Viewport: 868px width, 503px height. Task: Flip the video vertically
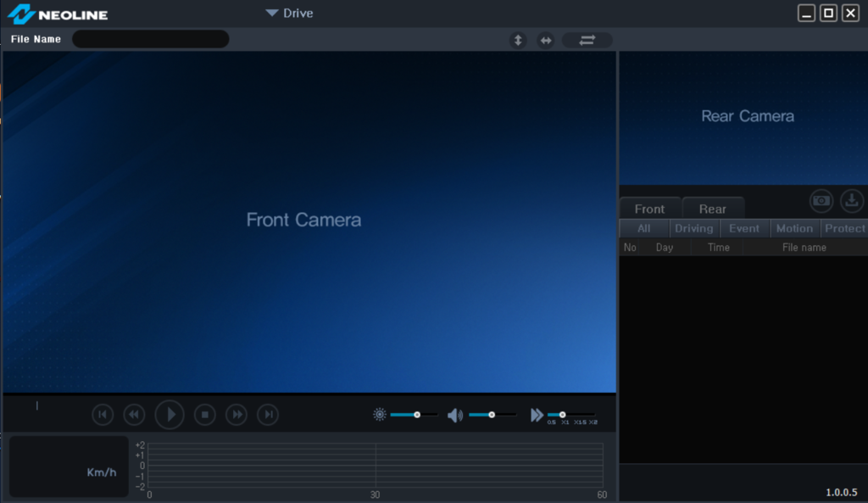pos(518,40)
